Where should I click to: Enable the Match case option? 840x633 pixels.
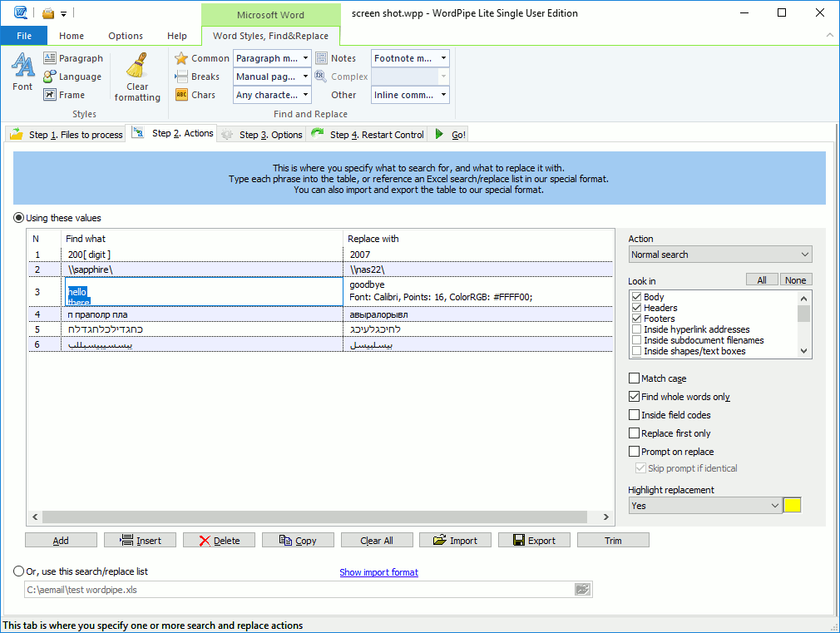coord(633,378)
